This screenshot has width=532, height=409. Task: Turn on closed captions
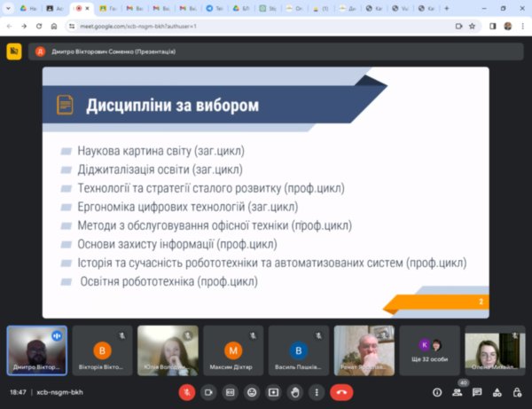point(231,391)
